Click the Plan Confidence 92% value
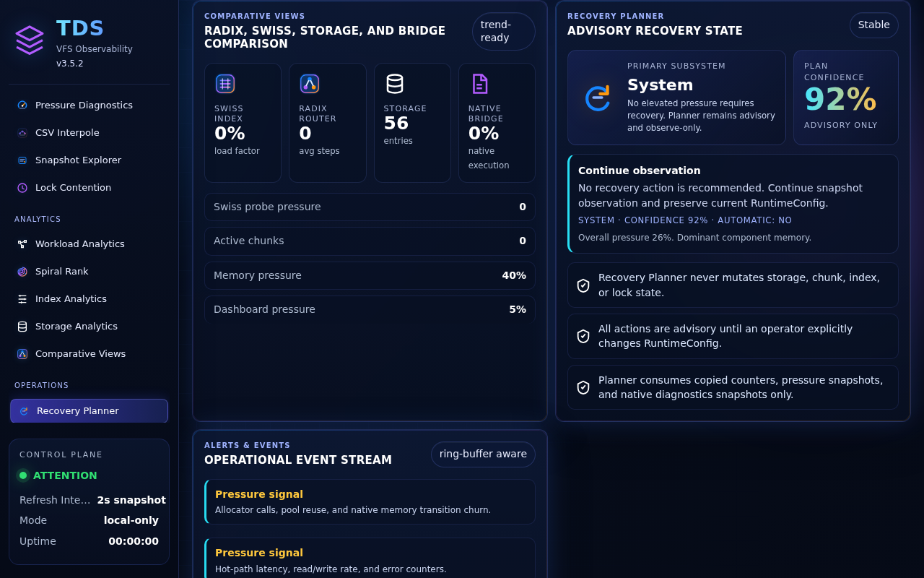The height and width of the screenshot is (578, 924). pyautogui.click(x=840, y=100)
